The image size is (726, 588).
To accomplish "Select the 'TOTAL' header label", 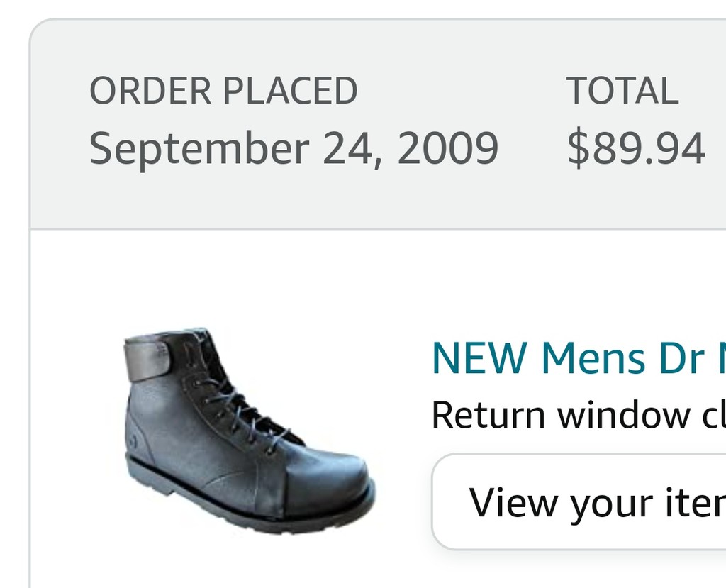I will (x=622, y=90).
